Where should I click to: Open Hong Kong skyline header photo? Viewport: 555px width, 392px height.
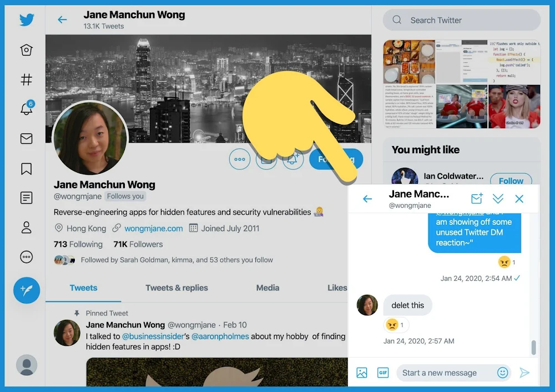pos(208,88)
